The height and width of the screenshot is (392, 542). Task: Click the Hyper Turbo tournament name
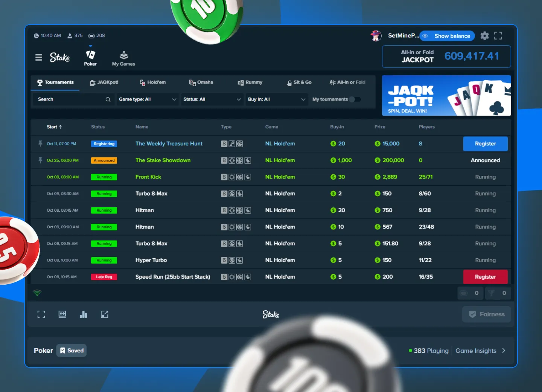point(151,260)
